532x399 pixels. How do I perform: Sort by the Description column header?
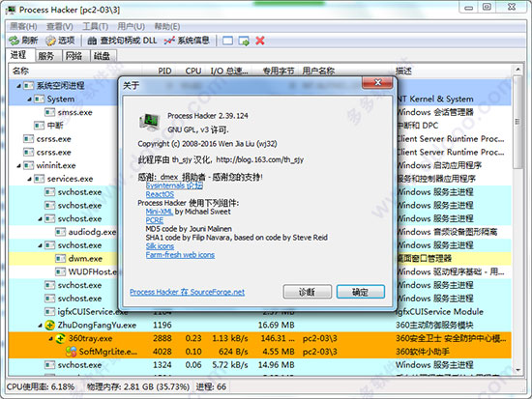453,71
